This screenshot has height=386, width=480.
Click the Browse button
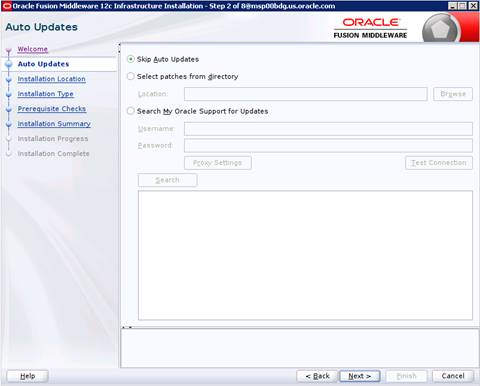pos(453,94)
